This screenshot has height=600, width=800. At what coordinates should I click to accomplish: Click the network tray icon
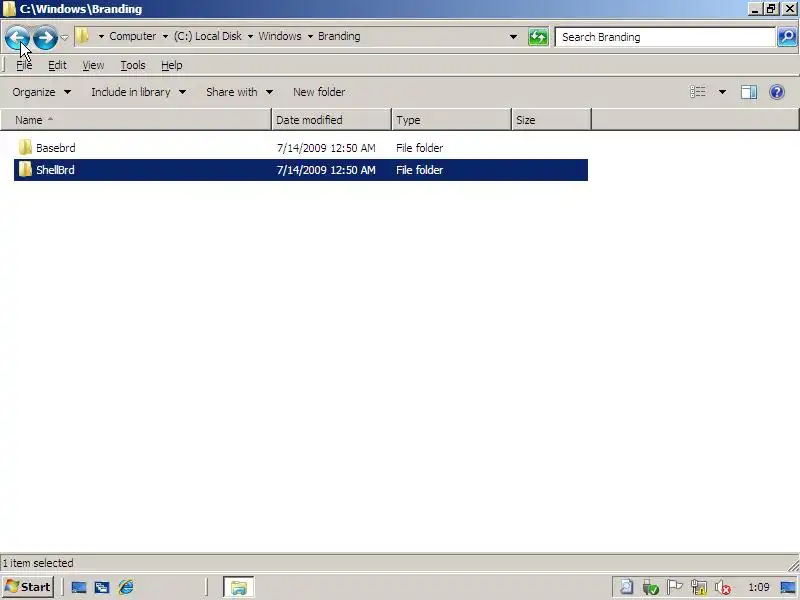coord(699,587)
